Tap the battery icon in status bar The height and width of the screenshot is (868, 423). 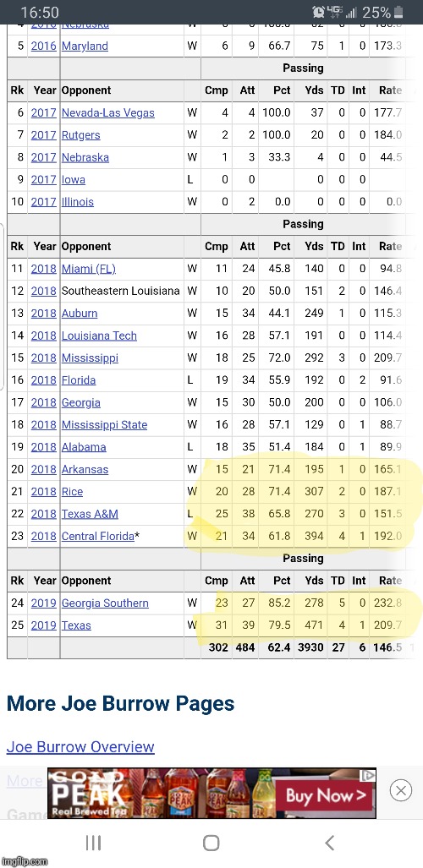pos(398,12)
